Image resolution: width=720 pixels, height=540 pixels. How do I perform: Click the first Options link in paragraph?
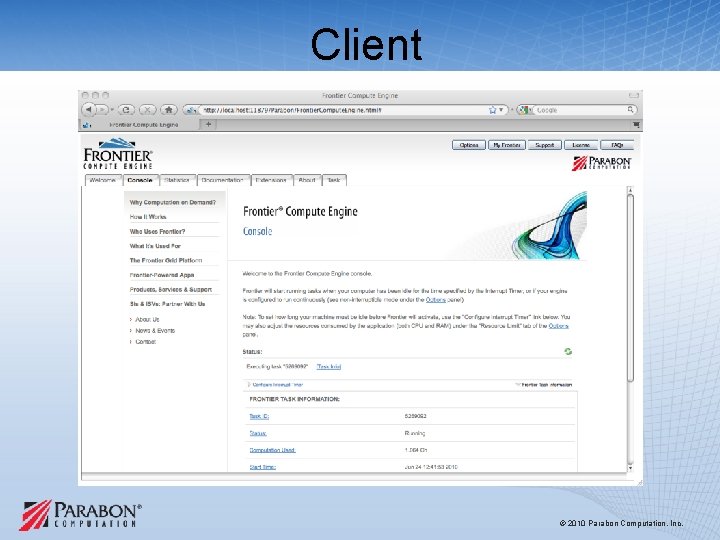tap(436, 300)
